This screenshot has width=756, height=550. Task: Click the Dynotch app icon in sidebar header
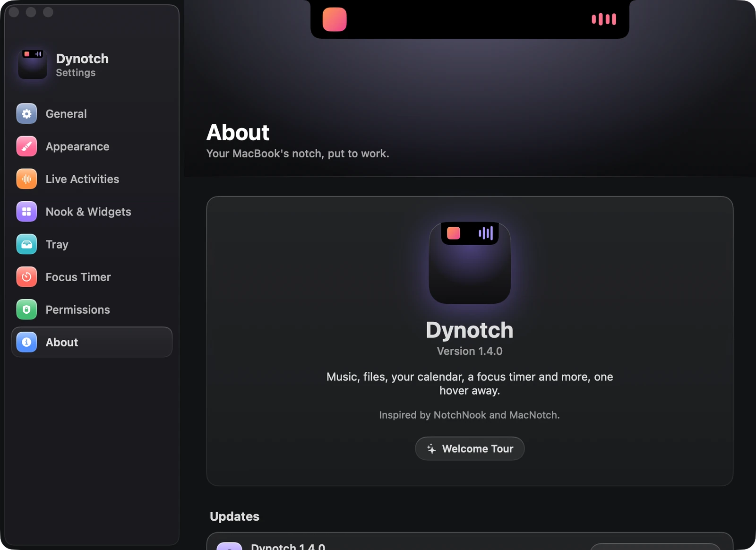coord(33,64)
